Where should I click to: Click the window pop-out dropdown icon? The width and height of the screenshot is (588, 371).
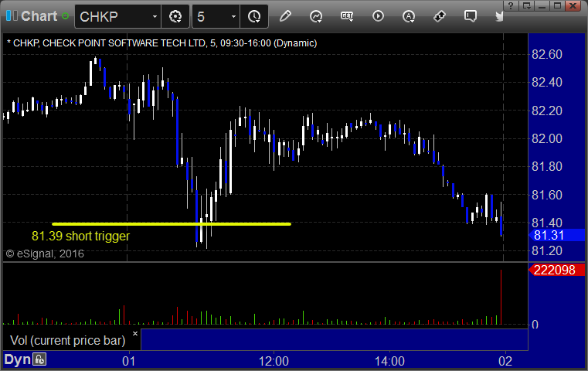[526, 5]
